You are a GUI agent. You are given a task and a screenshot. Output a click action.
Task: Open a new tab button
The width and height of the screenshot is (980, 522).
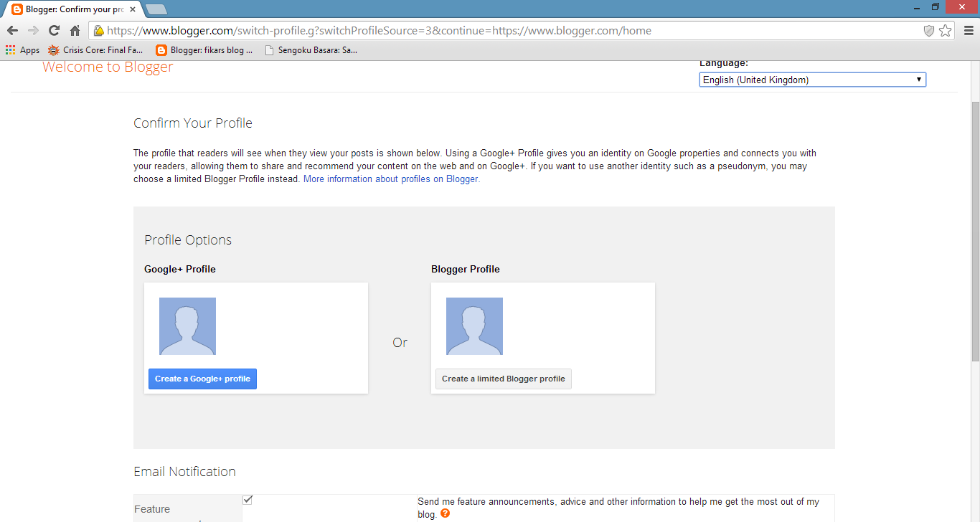156,9
